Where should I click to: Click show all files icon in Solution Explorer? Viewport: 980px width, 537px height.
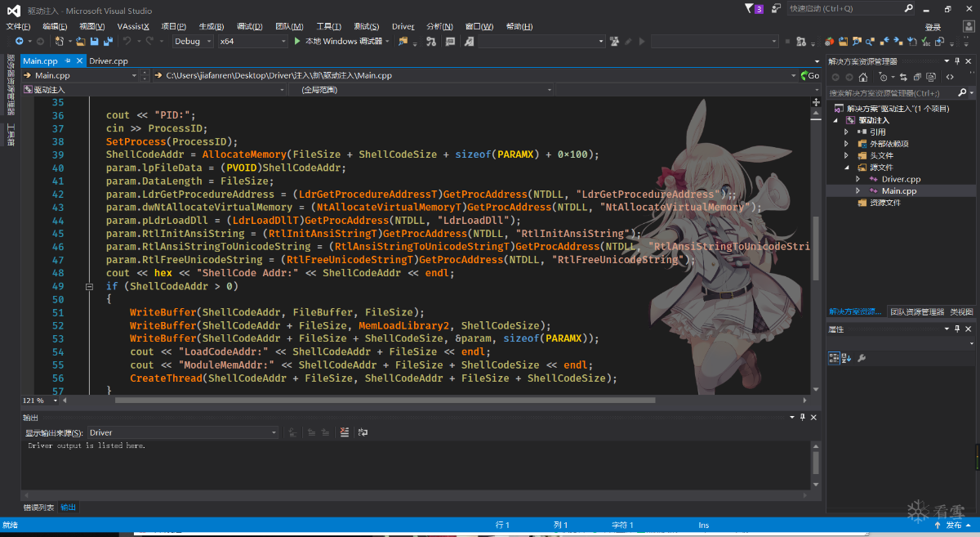[x=931, y=77]
